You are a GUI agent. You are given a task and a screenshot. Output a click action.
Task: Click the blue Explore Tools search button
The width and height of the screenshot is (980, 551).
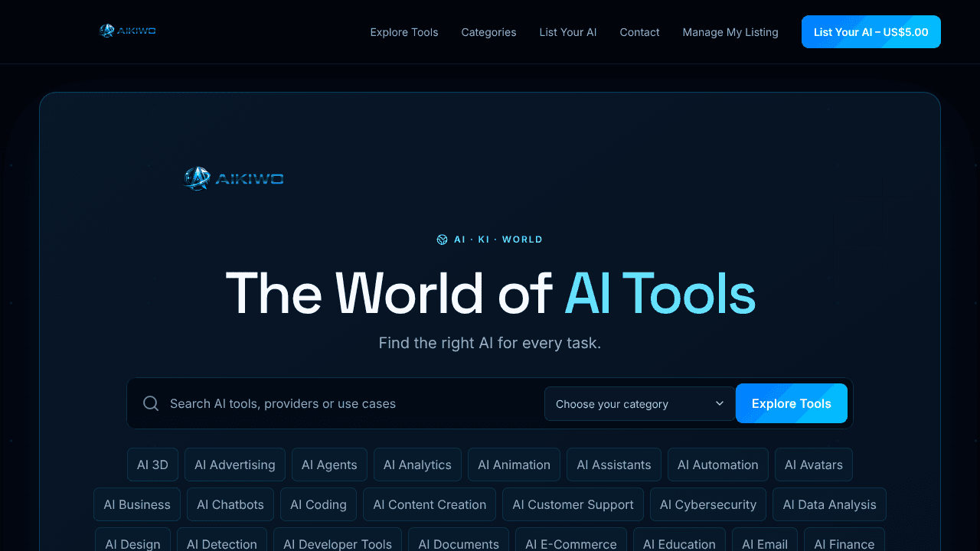click(792, 403)
